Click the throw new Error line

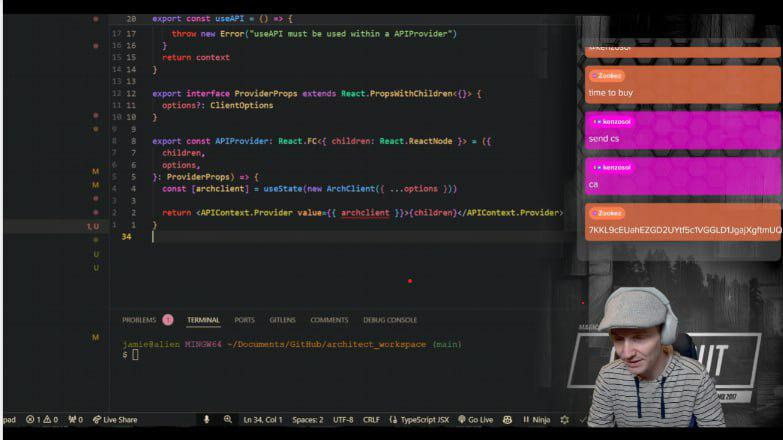click(x=314, y=33)
